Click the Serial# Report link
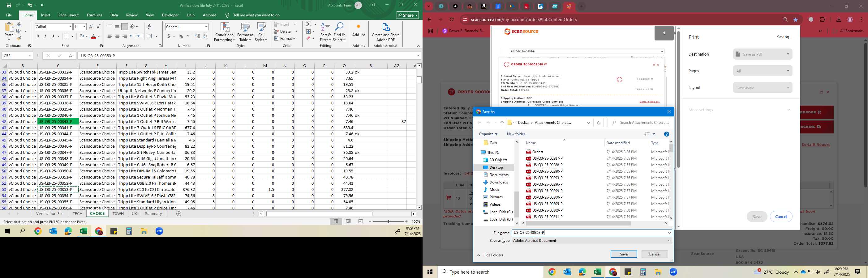Viewport: 868px width, 278px height. (x=815, y=145)
